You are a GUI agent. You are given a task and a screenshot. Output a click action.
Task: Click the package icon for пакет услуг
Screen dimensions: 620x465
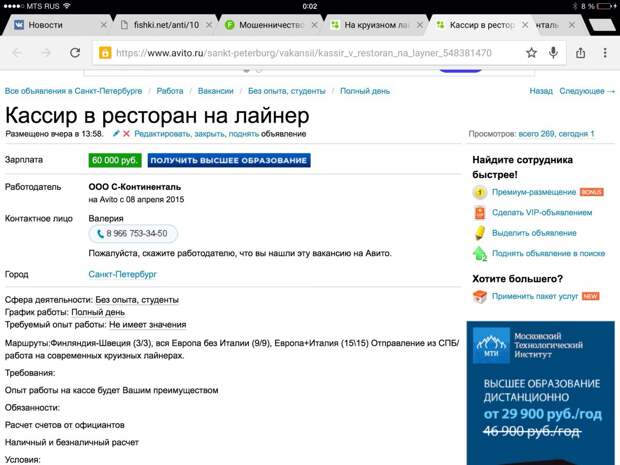coord(480,296)
